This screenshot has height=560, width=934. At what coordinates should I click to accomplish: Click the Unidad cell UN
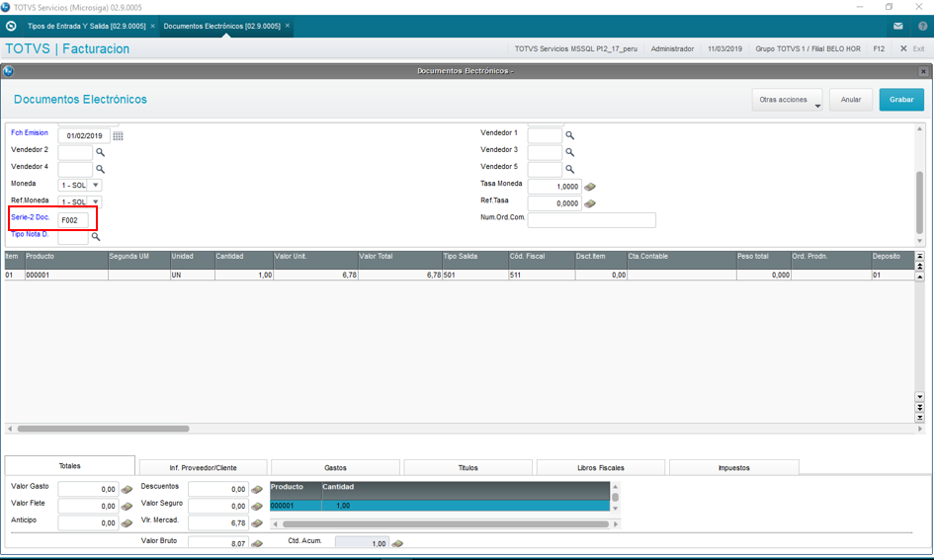[193, 275]
